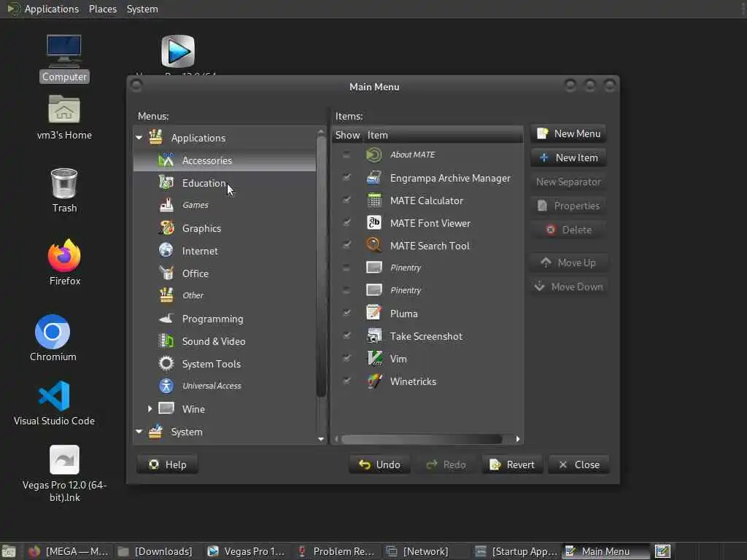Click the Winetricks icon
747x560 pixels.
click(x=374, y=381)
